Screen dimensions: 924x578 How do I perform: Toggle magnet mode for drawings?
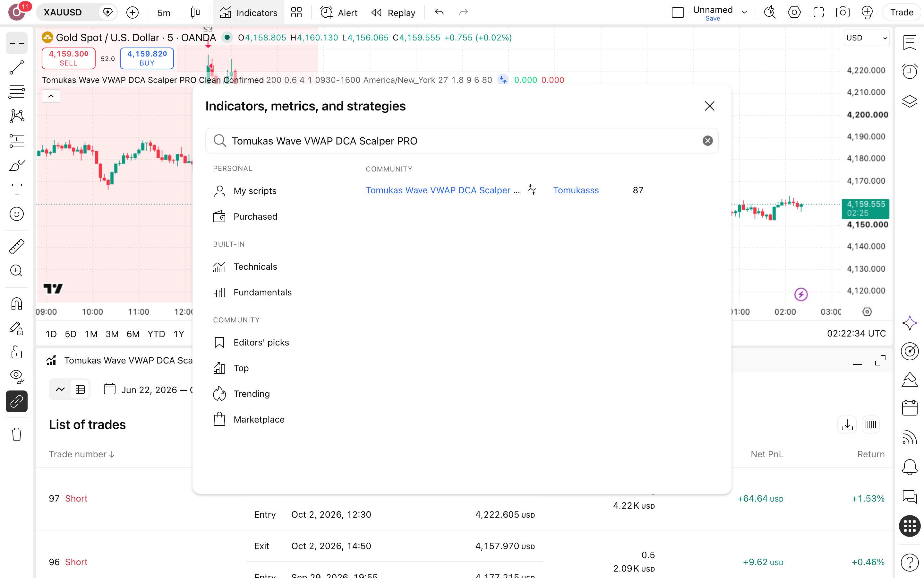coord(16,303)
